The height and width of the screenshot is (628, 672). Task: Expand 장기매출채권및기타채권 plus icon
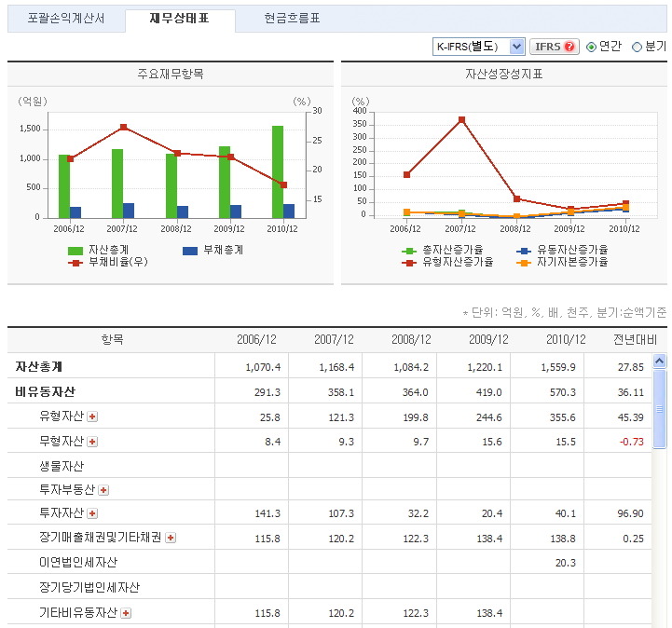click(171, 538)
